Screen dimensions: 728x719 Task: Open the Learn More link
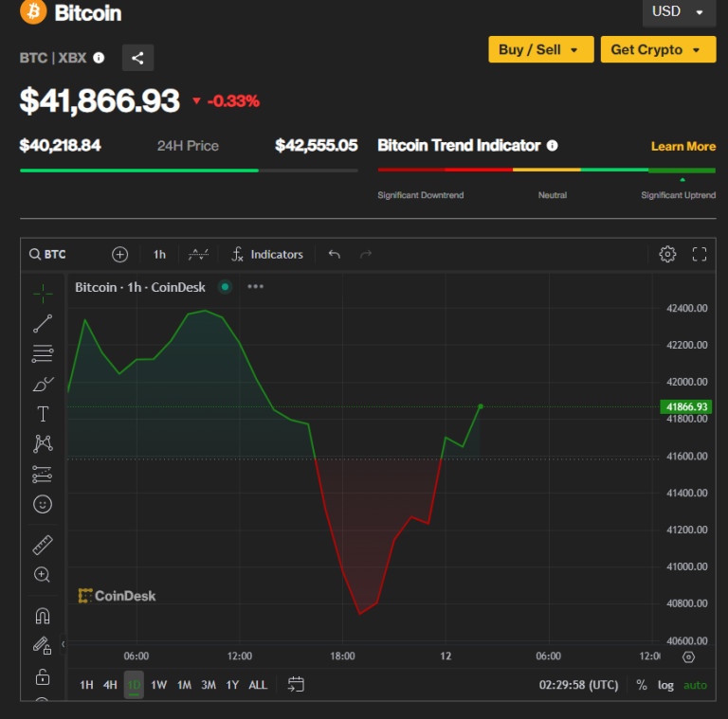click(682, 146)
